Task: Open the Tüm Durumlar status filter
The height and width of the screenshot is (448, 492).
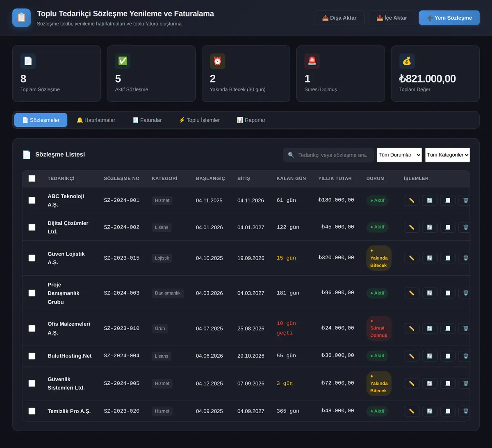Action: pos(399,155)
